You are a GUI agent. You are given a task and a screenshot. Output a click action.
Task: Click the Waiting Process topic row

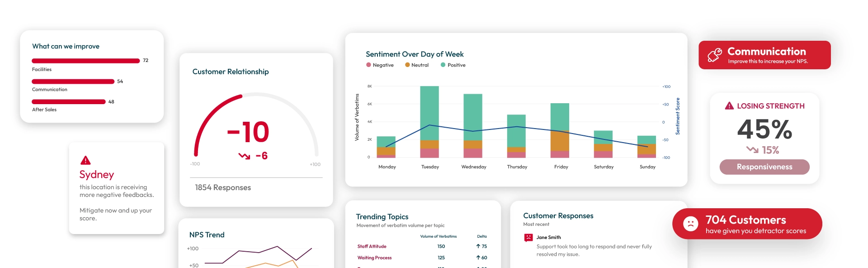click(x=423, y=258)
